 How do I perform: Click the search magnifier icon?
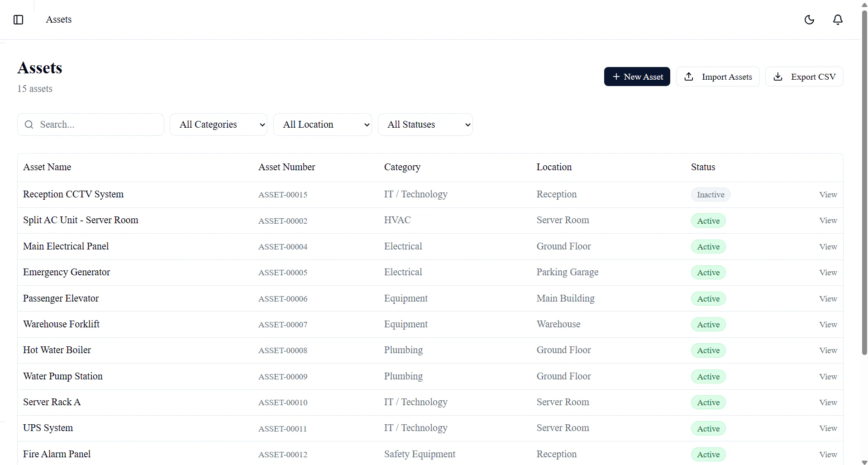click(29, 125)
